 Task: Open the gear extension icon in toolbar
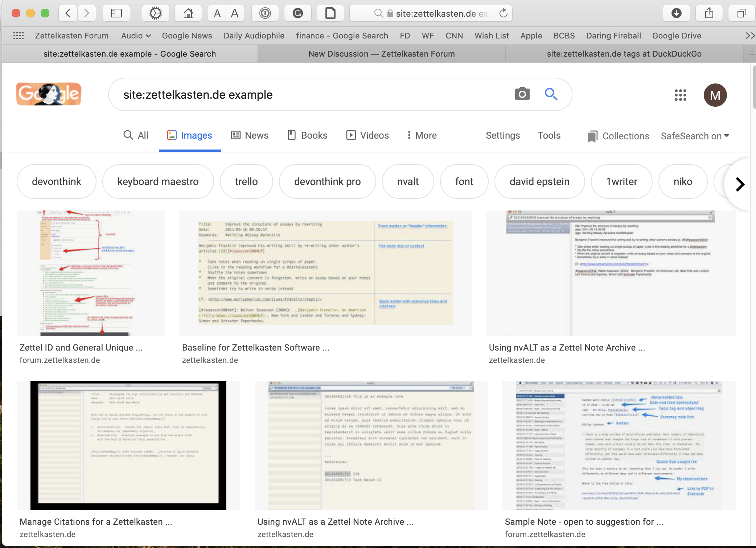pyautogui.click(x=156, y=13)
